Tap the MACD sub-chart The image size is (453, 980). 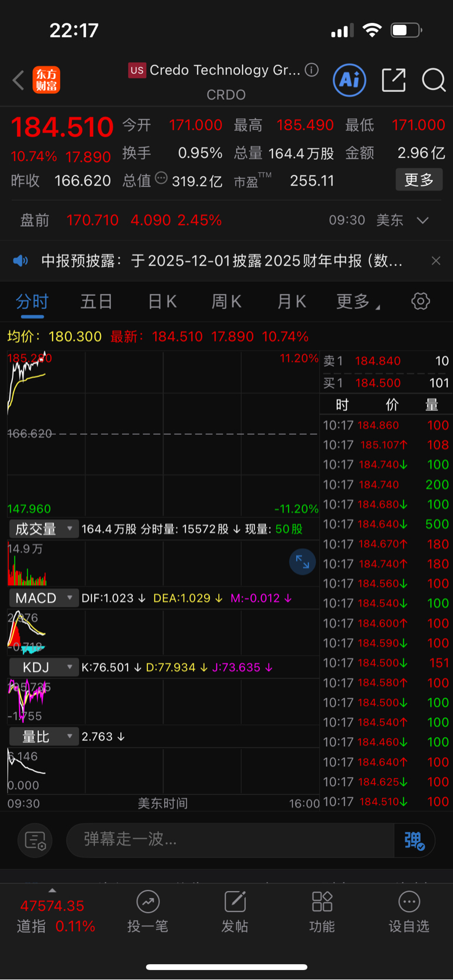tap(163, 631)
